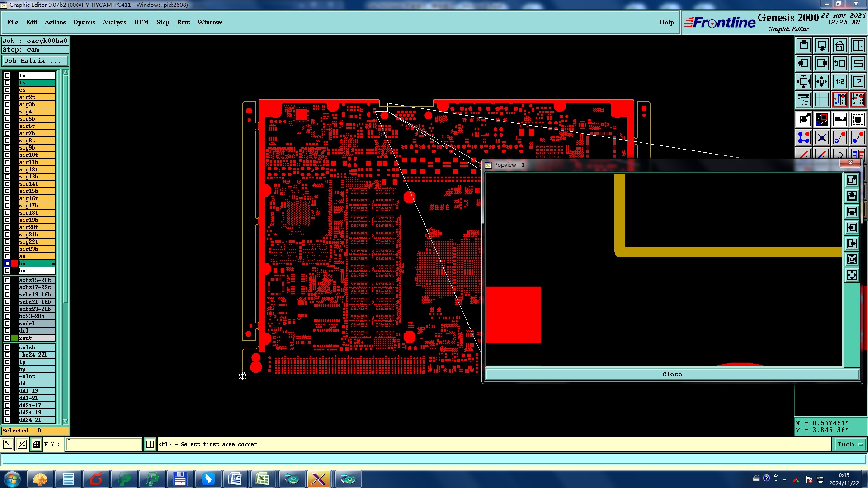This screenshot has height=488, width=868.
Task: Toggle display checkbox for layer dd1-19
Action: click(7, 391)
